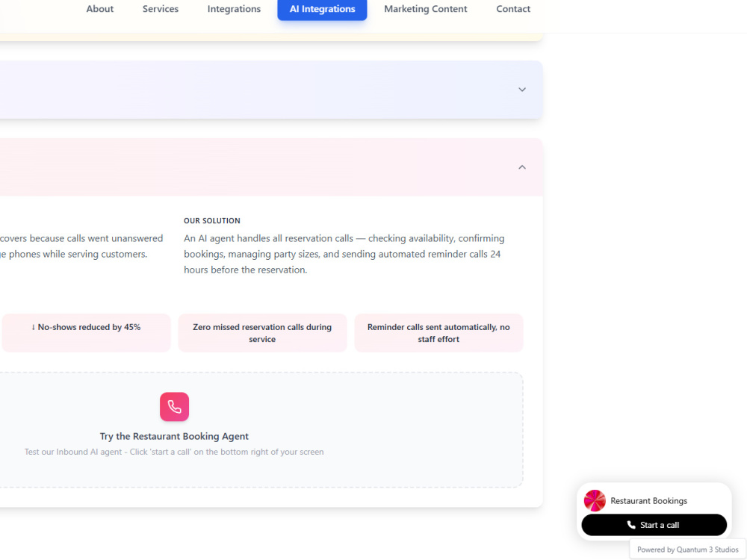Select 'Zero missed reservation calls during service' badge

click(x=262, y=333)
